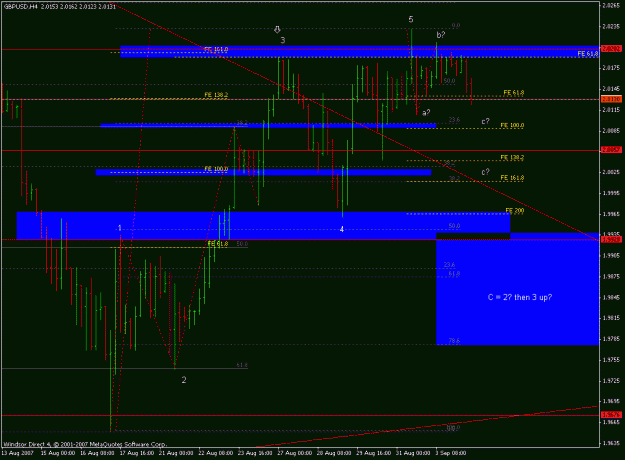Click the 17 Aug 16:00 time label
The height and width of the screenshot is (460, 625).
pos(137,453)
